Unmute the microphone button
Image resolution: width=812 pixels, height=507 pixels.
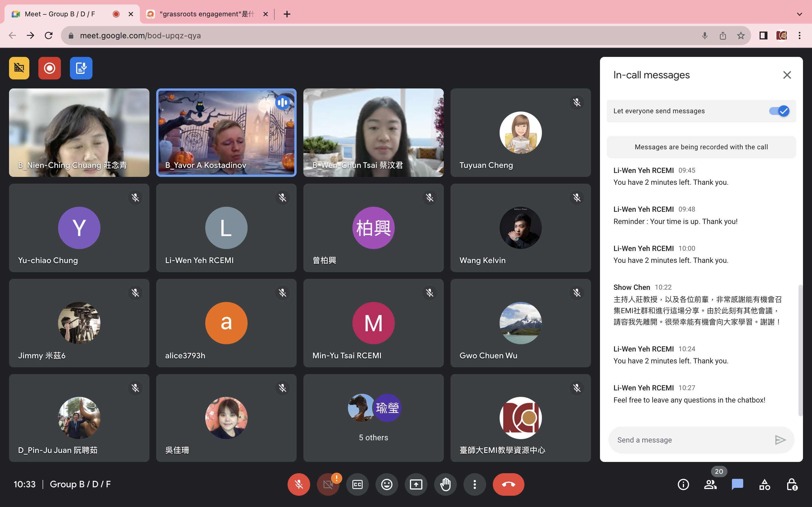(299, 484)
